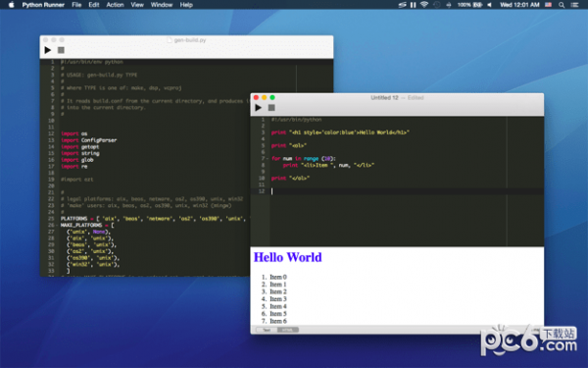Minimize the Untitled 12 window
The image size is (588, 368).
click(265, 97)
